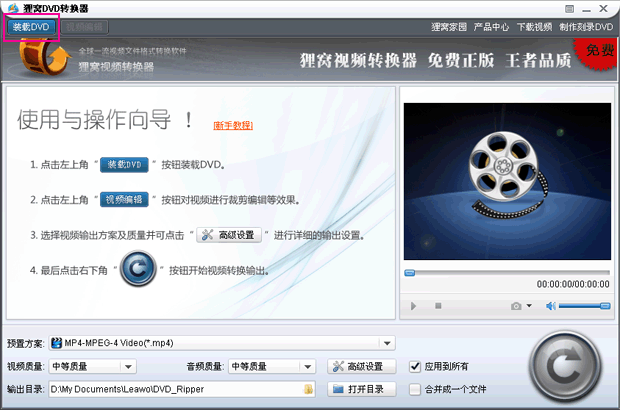This screenshot has height=410, width=620.
Task: Browse output folder with the yellow folder icon
Action: coord(308,389)
